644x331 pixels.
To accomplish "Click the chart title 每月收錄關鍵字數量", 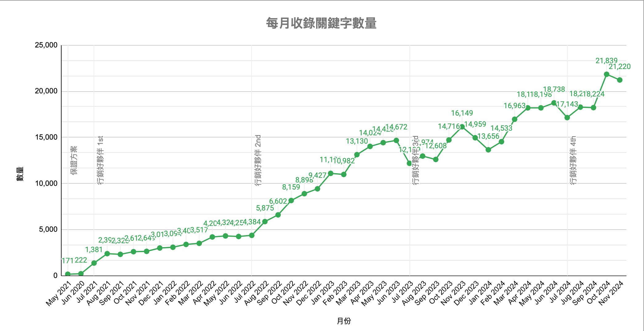I will click(x=321, y=23).
